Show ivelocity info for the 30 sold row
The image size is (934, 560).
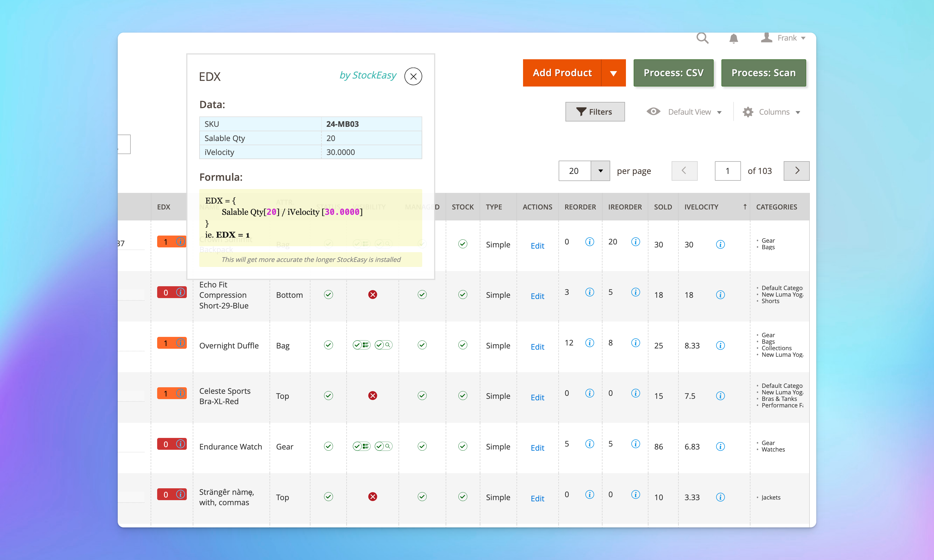pyautogui.click(x=720, y=244)
